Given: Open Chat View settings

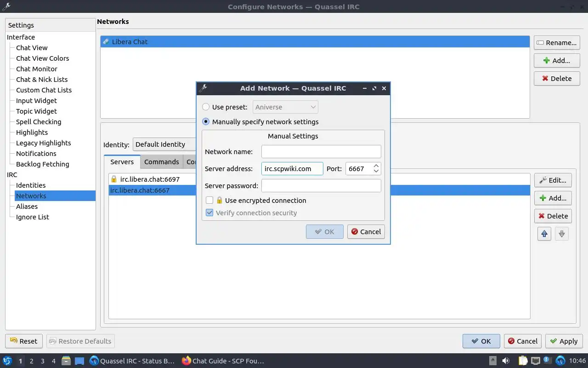Looking at the screenshot, I should click(32, 48).
